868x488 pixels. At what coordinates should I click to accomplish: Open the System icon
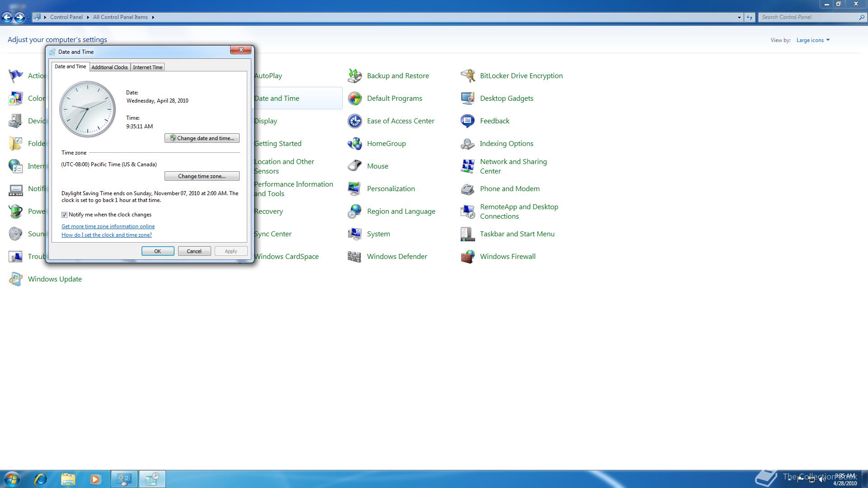tap(355, 234)
